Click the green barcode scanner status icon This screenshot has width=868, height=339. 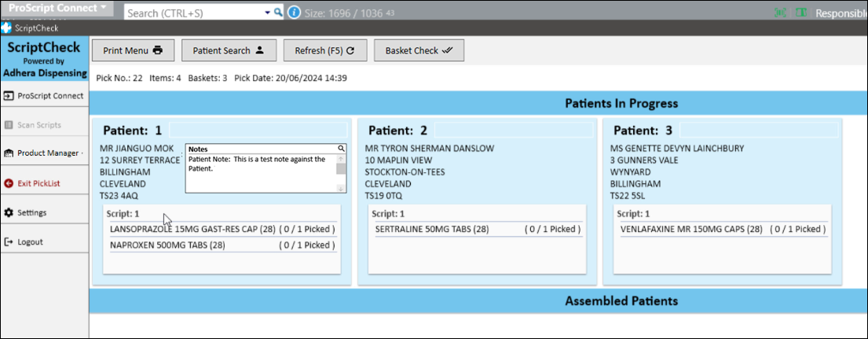coord(781,13)
